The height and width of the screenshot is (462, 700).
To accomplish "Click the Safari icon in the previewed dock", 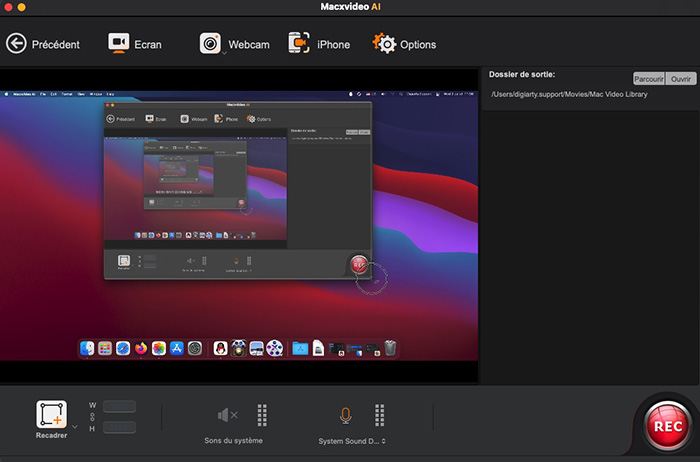I will (123, 348).
